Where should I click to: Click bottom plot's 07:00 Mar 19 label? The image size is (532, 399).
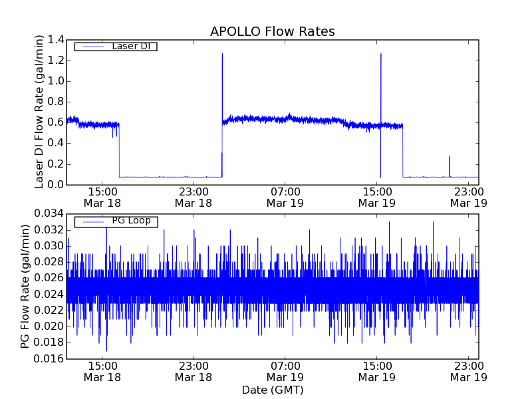click(285, 372)
